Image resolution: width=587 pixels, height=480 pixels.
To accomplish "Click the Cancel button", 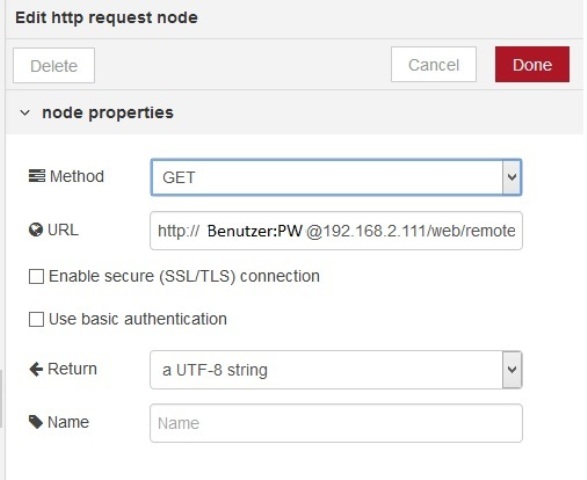I will [x=434, y=64].
